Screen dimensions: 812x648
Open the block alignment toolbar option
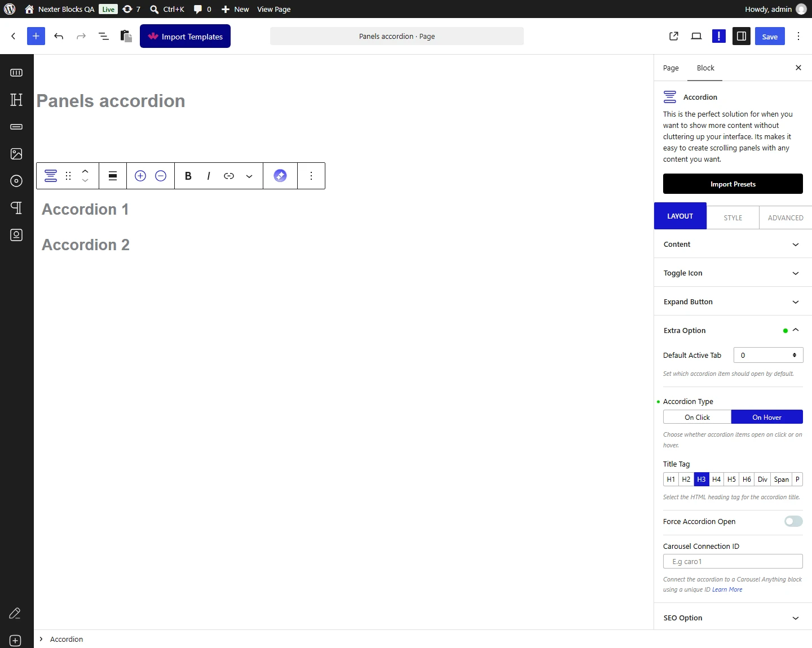[113, 176]
